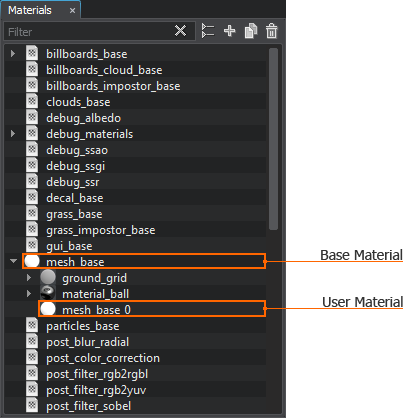Toggle the hierarchy expand tree icon
The width and height of the screenshot is (403, 418).
point(208,31)
